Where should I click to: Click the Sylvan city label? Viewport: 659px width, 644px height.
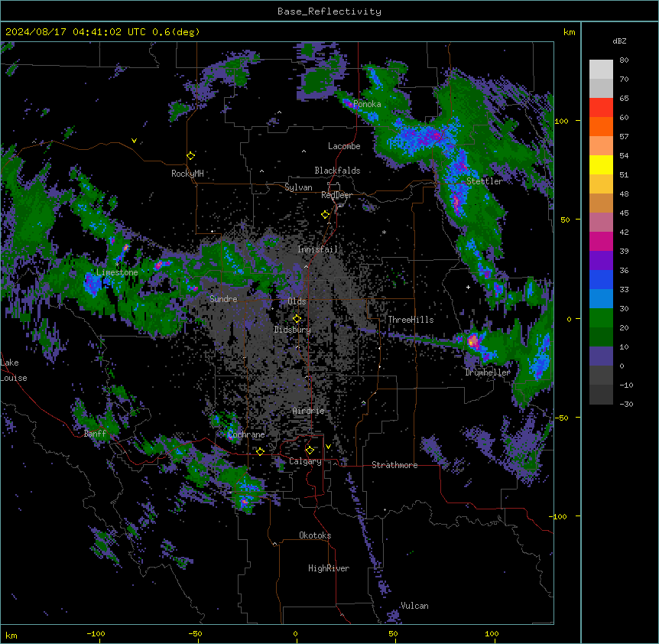(298, 187)
